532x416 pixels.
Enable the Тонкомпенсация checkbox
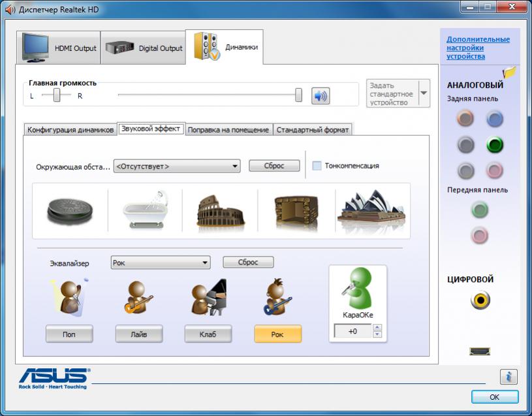click(x=317, y=166)
